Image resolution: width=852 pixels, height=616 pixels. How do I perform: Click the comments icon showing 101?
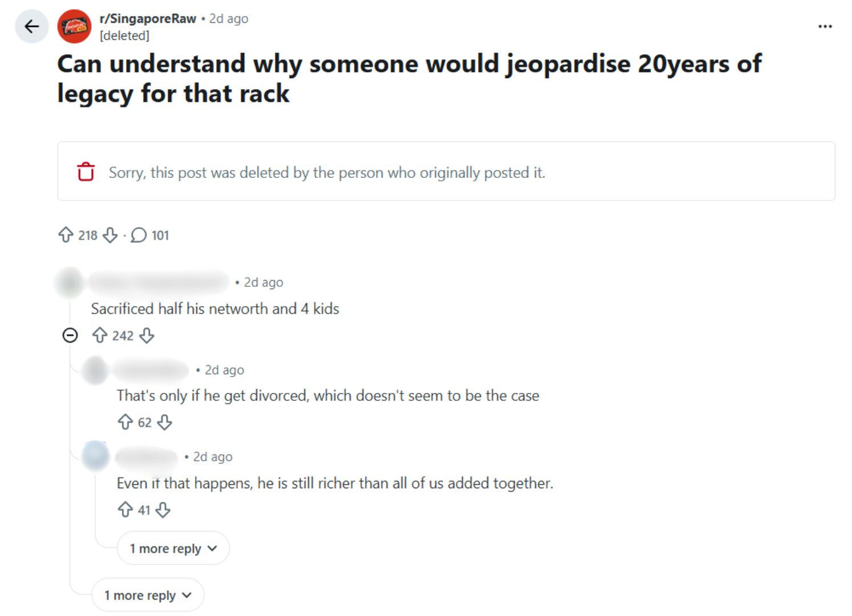click(139, 235)
